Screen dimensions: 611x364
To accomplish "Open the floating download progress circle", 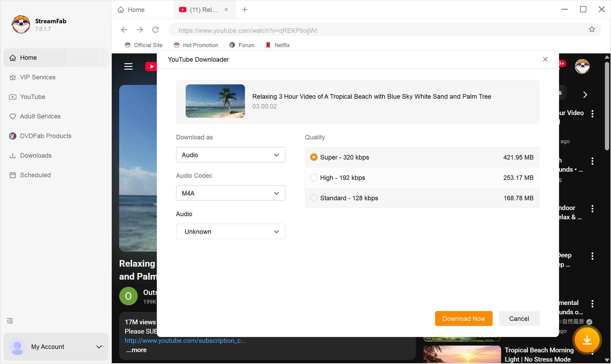I will coord(587,340).
